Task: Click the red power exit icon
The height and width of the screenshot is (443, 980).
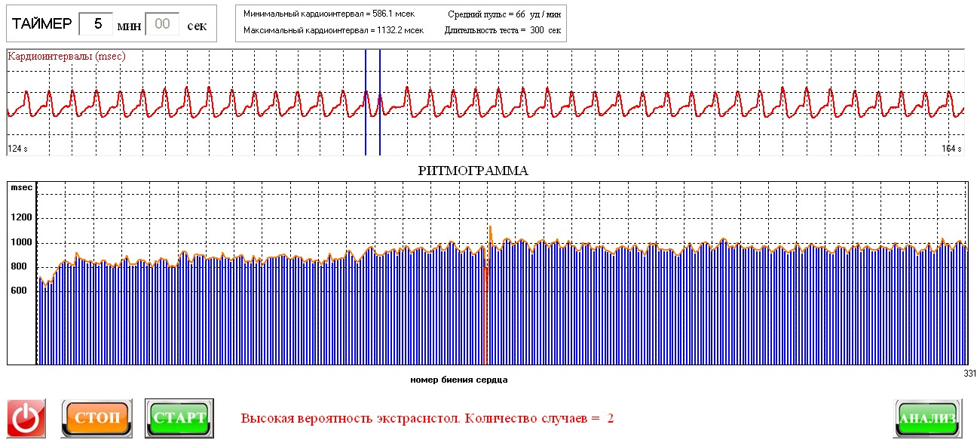Action: tap(26, 418)
